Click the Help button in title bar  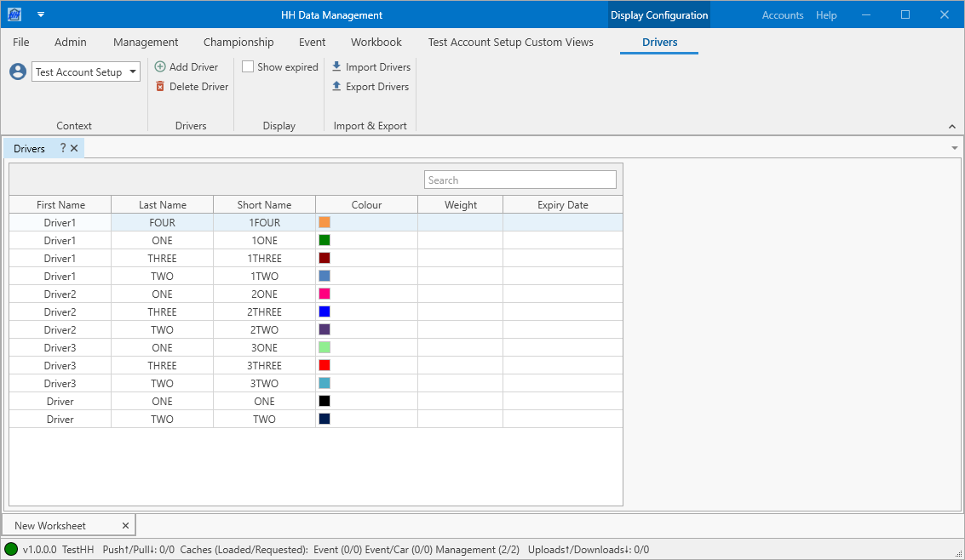[826, 15]
